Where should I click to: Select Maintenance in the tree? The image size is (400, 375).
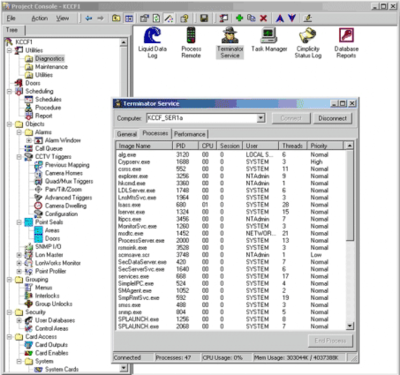51,67
